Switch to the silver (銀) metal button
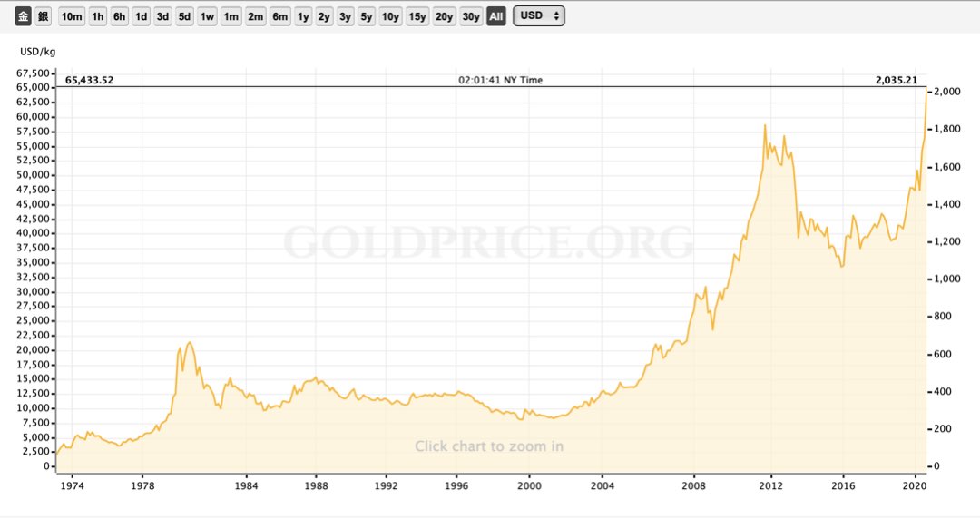 coord(43,16)
